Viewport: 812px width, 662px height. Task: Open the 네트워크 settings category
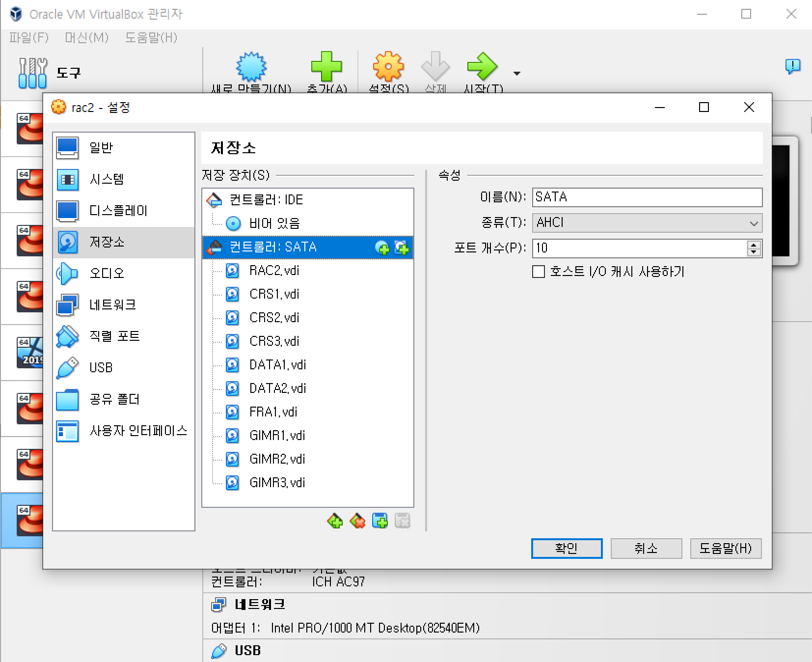click(124, 305)
